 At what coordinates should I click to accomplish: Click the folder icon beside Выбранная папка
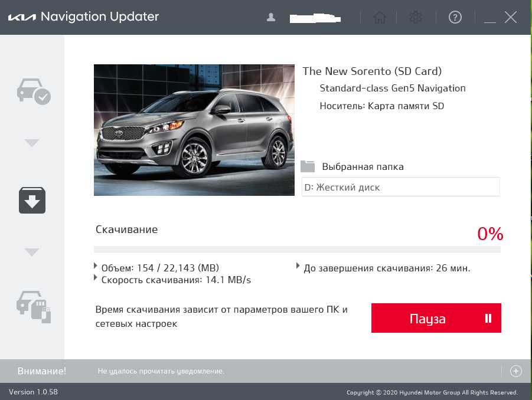308,166
